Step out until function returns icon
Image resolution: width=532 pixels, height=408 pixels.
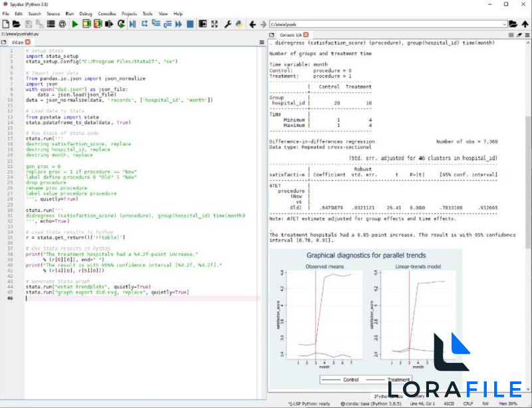pos(168,24)
